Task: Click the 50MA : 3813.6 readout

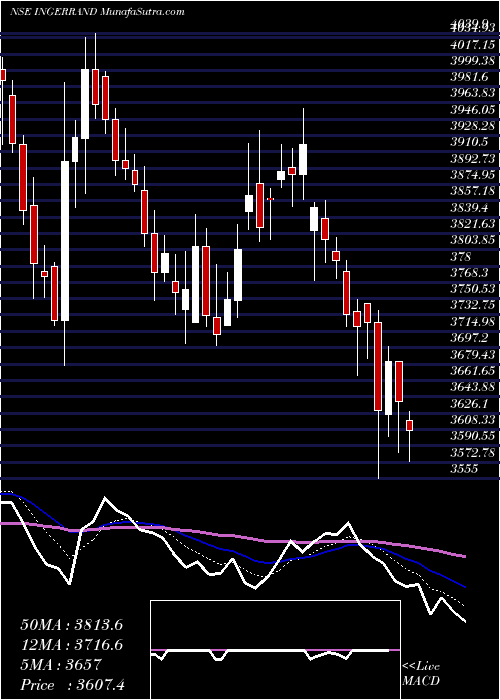Action: point(71,625)
